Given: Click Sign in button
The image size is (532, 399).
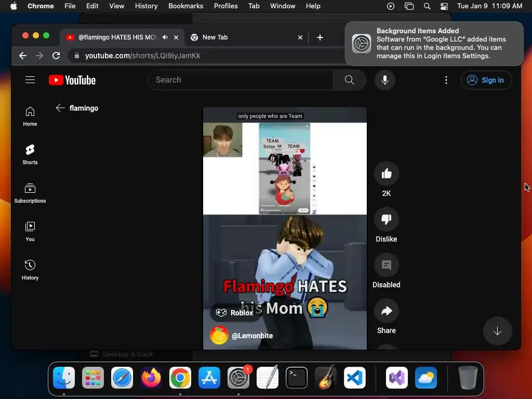Looking at the screenshot, I should coord(486,80).
